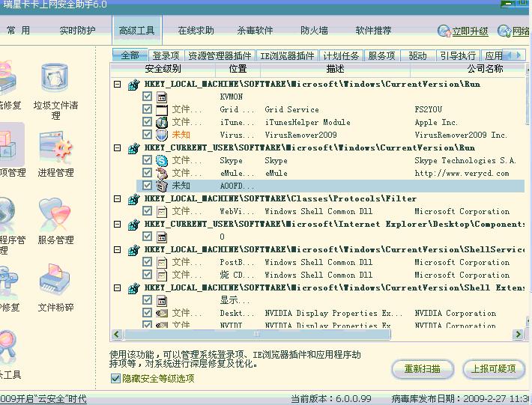This screenshot has height=405, width=532.
Task: Click the iTunesHelper row icon
Action: [x=162, y=122]
